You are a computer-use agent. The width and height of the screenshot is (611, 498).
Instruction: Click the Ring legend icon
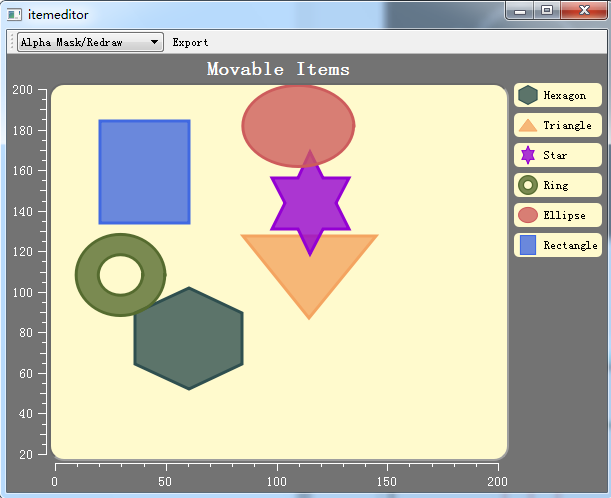point(528,185)
